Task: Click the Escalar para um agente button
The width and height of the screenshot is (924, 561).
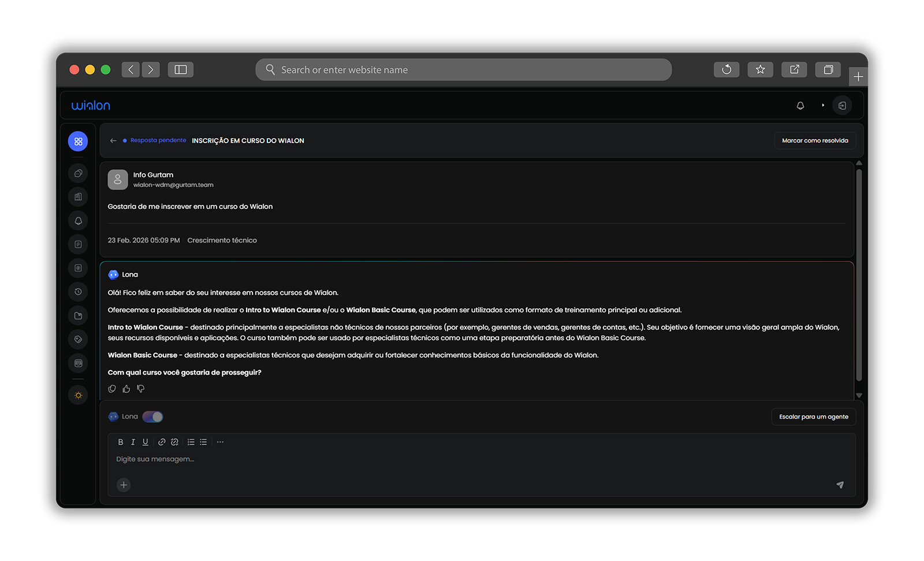Action: pos(813,417)
